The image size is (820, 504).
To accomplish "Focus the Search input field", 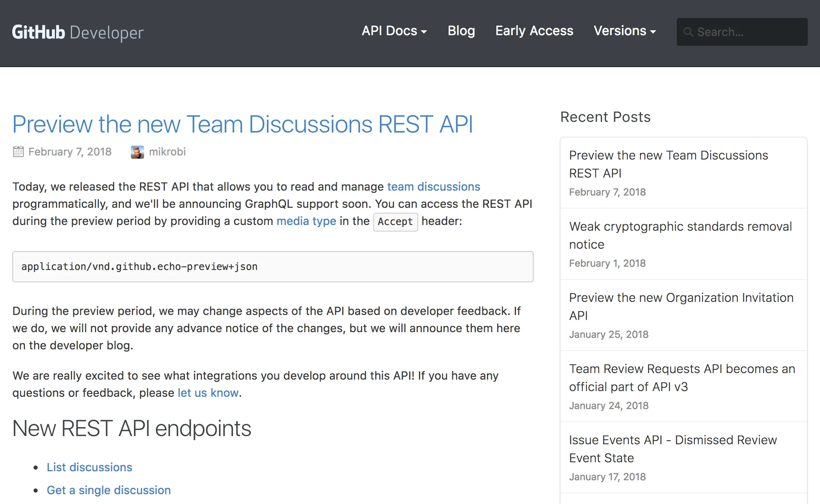I will (742, 32).
